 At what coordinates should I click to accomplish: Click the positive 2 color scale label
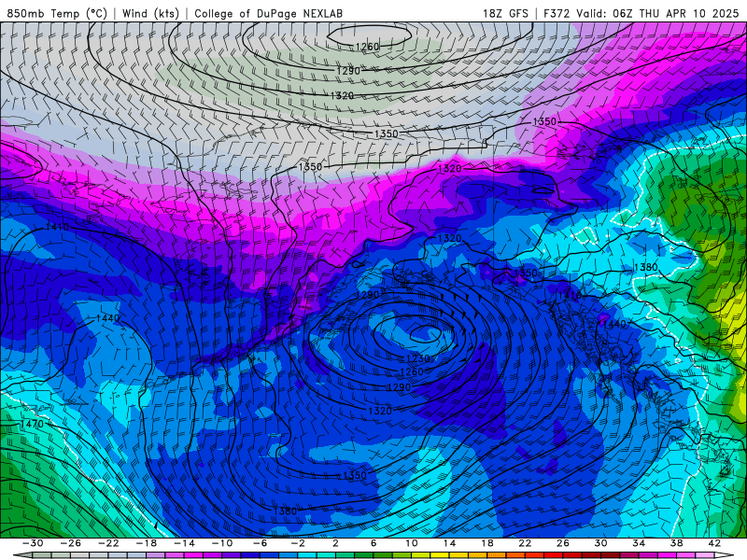coord(335,543)
